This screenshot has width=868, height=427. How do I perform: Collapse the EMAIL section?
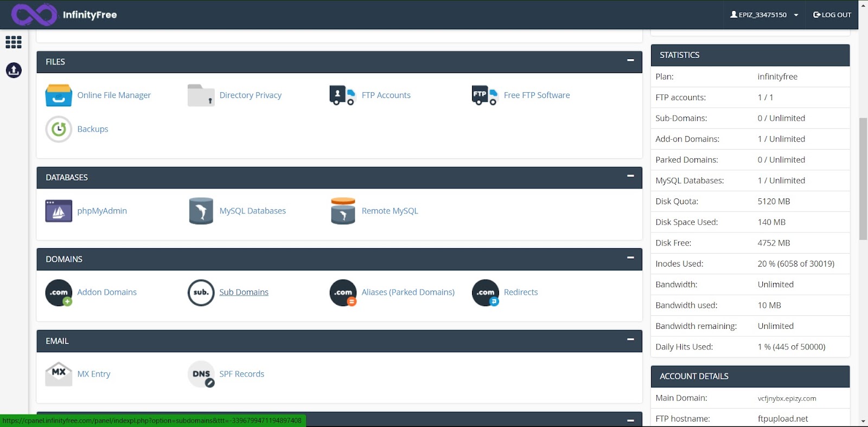630,339
